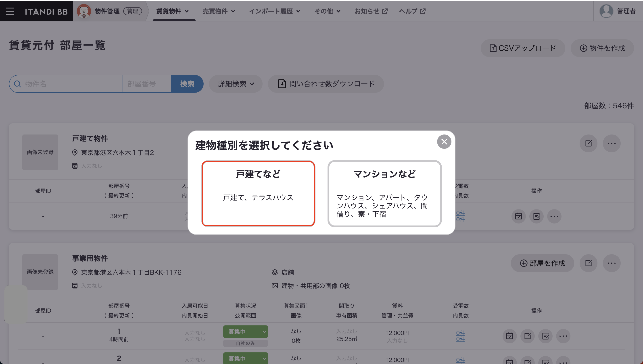Click 管理者 account name
Viewport: 643px width, 364px height.
pos(626,11)
